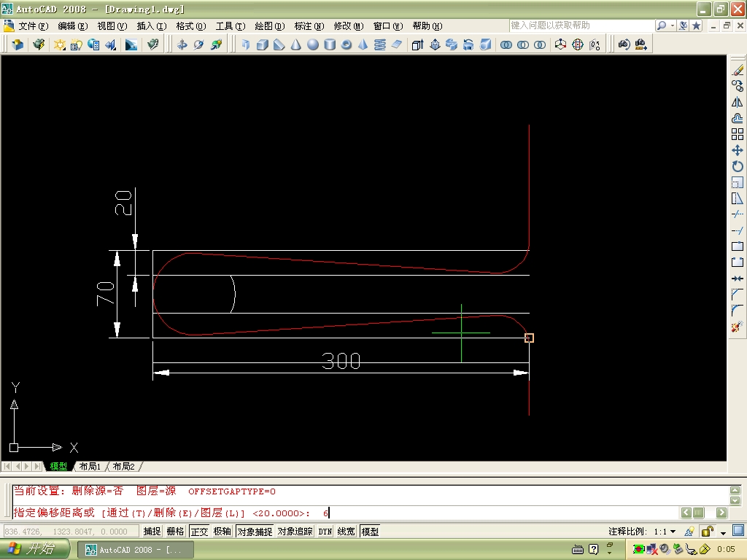Click the Explode tool in Modify toolbar
Viewport: 747px width, 560px height.
pyautogui.click(x=738, y=327)
